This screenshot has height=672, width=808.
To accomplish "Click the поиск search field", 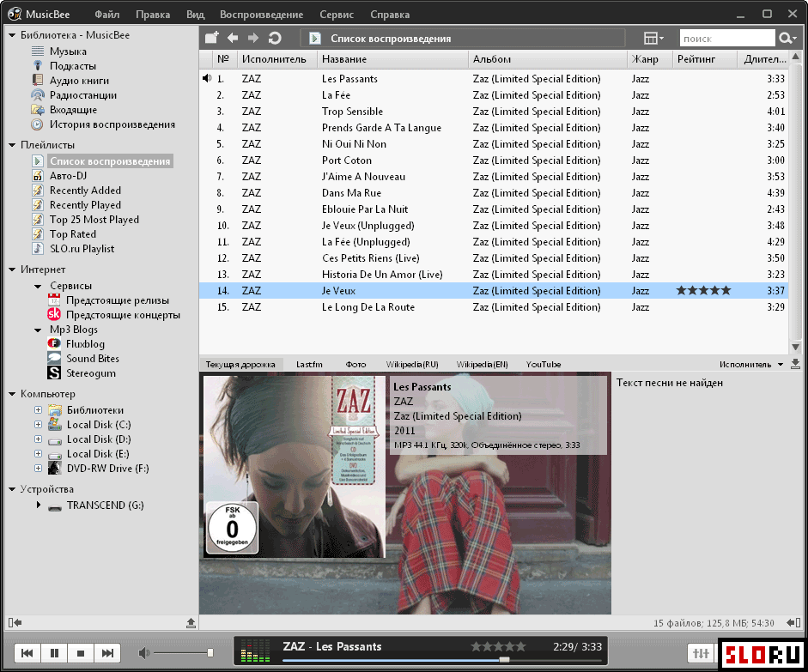I will 727,38.
